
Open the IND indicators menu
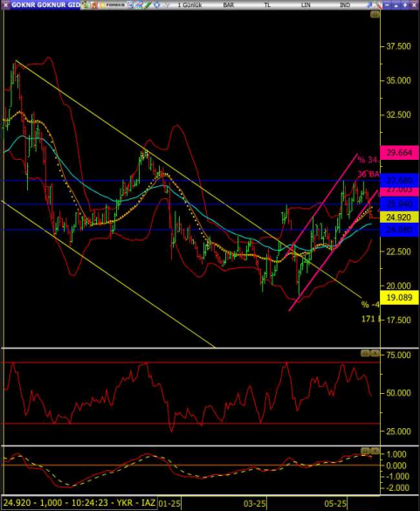pyautogui.click(x=344, y=5)
